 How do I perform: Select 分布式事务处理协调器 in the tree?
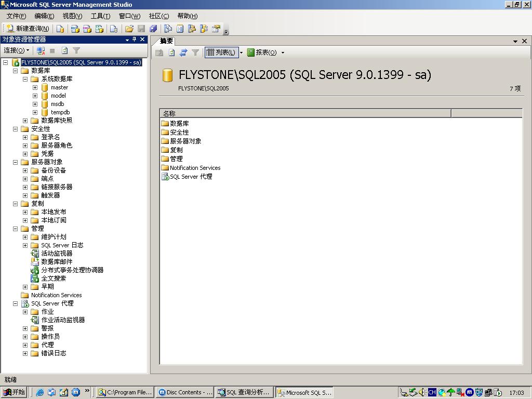pyautogui.click(x=72, y=270)
